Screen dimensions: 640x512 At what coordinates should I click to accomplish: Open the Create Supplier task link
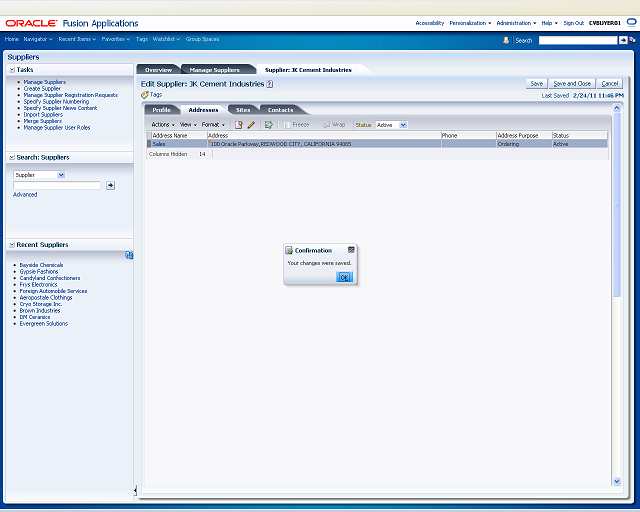pos(42,89)
